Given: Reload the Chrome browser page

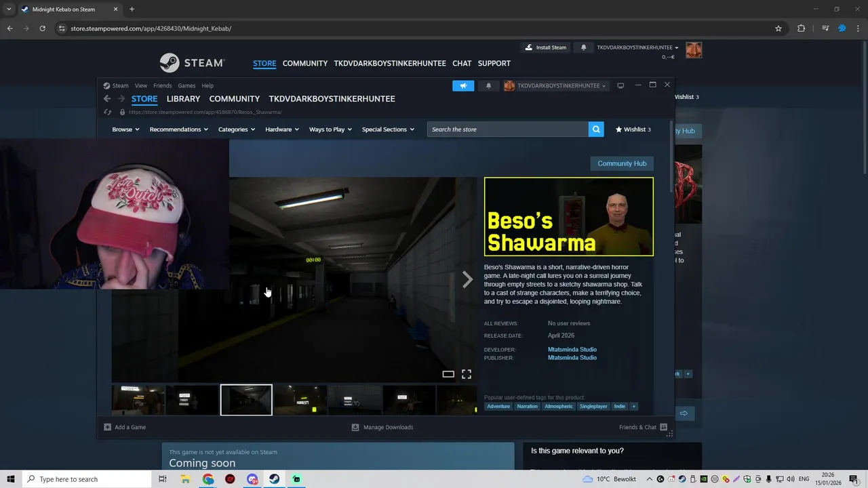Looking at the screenshot, I should coord(42,28).
